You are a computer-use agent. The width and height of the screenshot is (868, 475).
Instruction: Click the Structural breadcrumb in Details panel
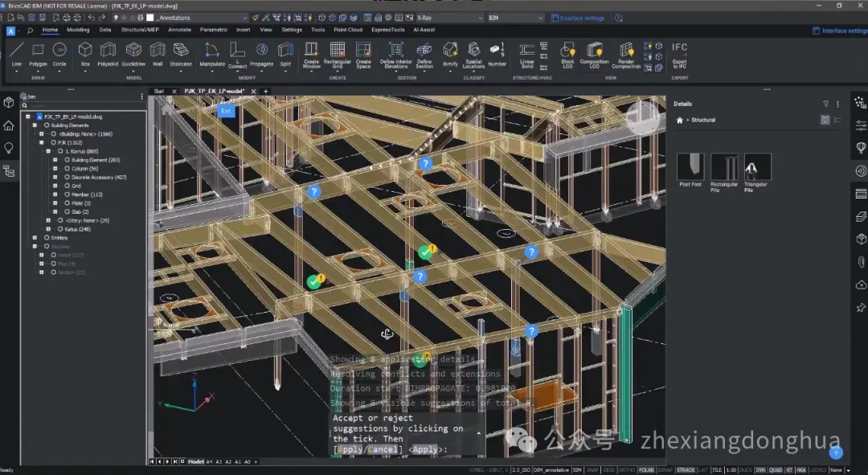pos(703,120)
